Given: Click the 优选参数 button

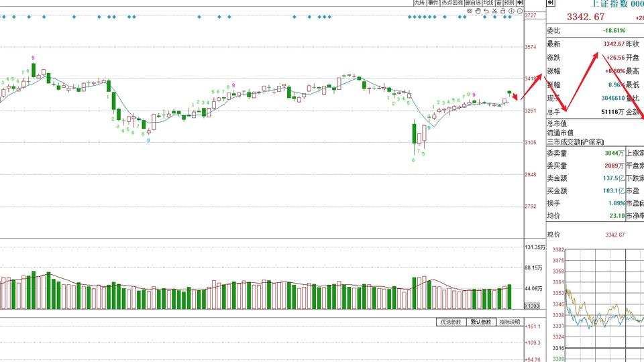Looking at the screenshot, I should pos(451,322).
